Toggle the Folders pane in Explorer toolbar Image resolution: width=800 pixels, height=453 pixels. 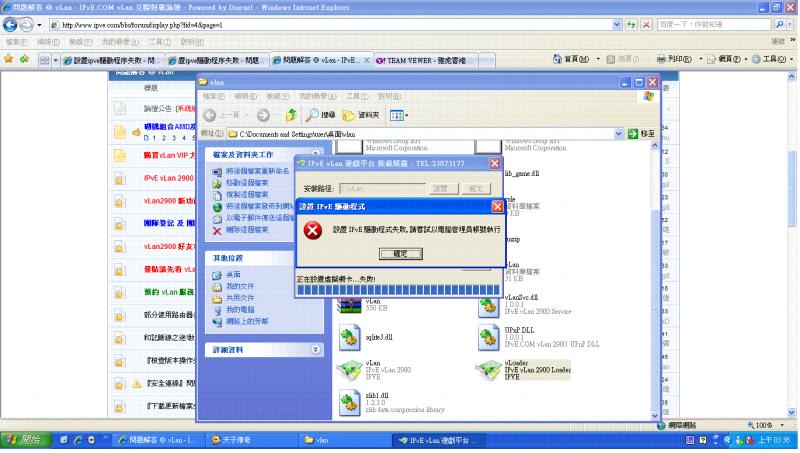pyautogui.click(x=361, y=115)
